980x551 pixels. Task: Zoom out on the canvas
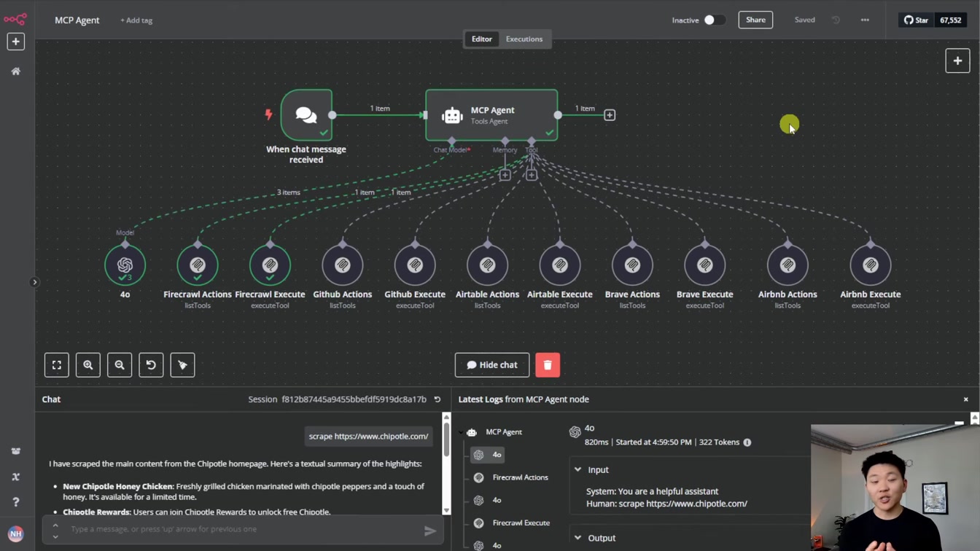tap(120, 365)
